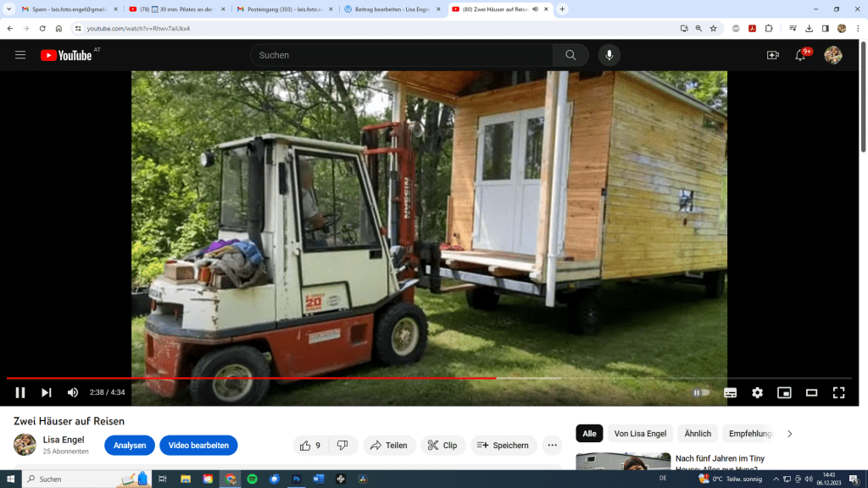Screen dimensions: 868x488
Task: Search by voice microphone icon
Action: click(609, 55)
